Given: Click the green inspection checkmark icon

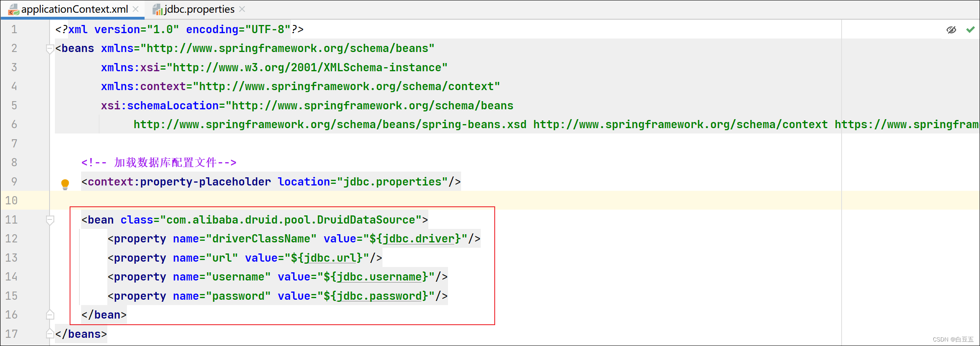Looking at the screenshot, I should [x=970, y=29].
